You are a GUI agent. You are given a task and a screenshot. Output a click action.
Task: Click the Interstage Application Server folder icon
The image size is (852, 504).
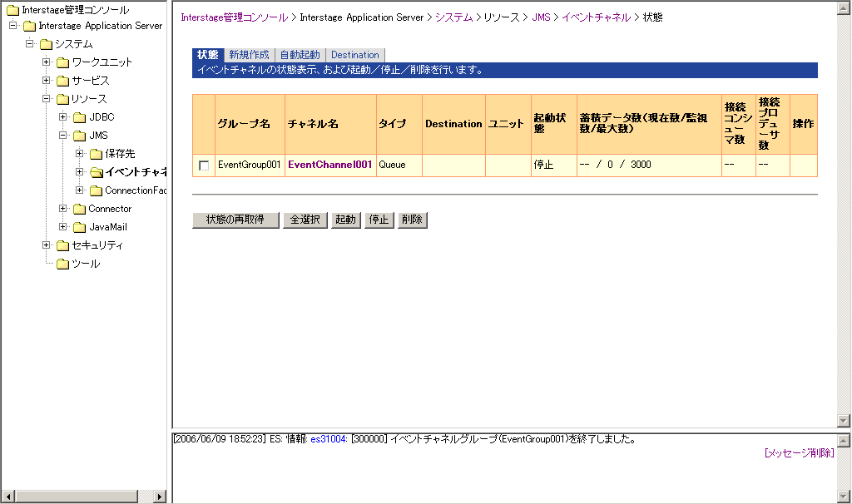(29, 26)
